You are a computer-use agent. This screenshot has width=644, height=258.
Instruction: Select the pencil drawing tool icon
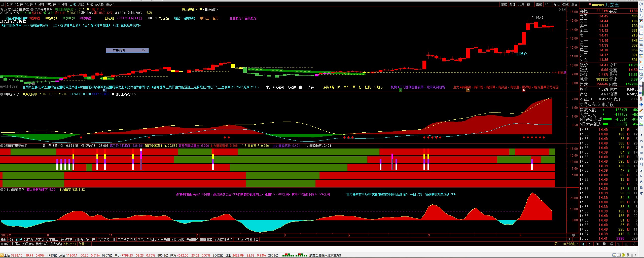tap(641, 110)
